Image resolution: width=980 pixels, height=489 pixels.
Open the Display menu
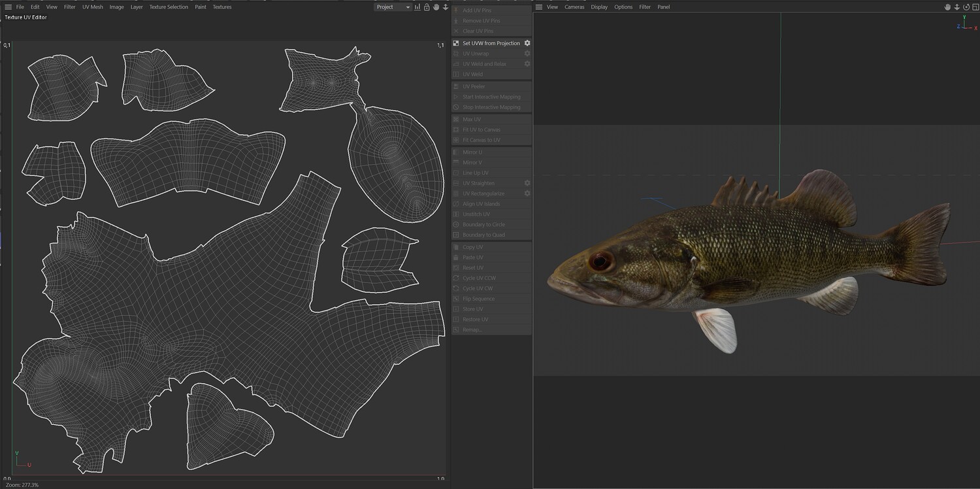click(x=599, y=7)
